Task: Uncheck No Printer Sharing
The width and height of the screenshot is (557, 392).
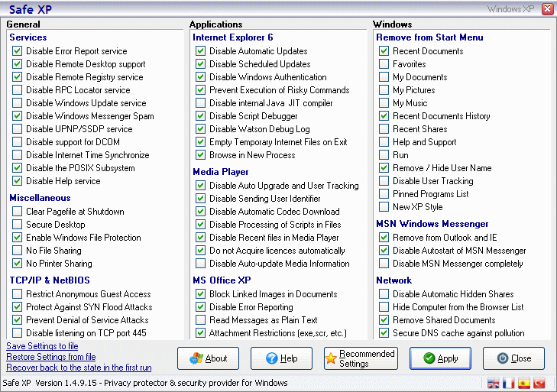Action: click(x=17, y=264)
